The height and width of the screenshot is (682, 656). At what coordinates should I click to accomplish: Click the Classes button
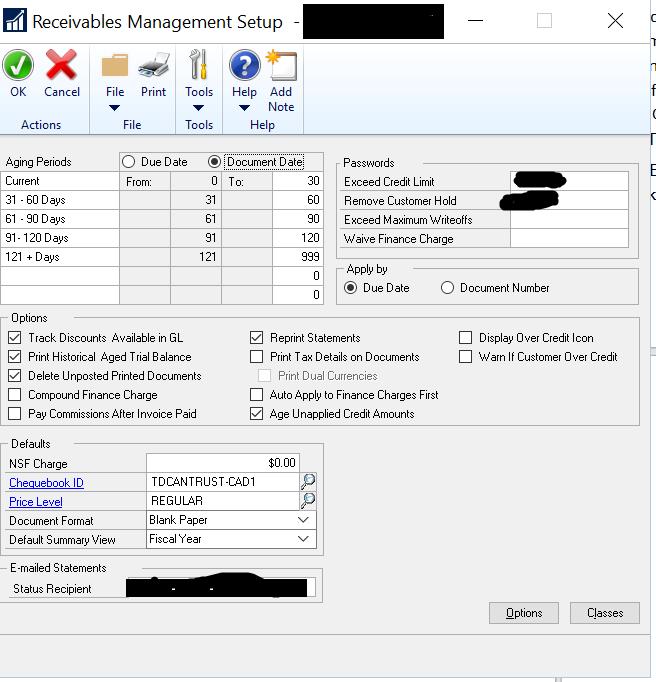[x=604, y=613]
